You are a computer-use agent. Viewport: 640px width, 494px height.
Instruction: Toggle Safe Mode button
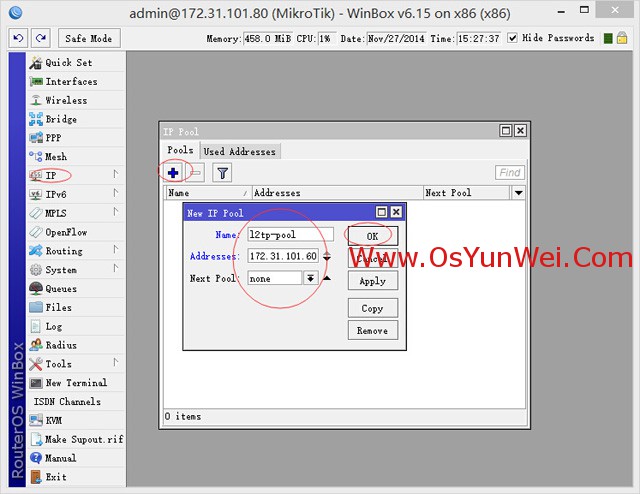(x=89, y=38)
